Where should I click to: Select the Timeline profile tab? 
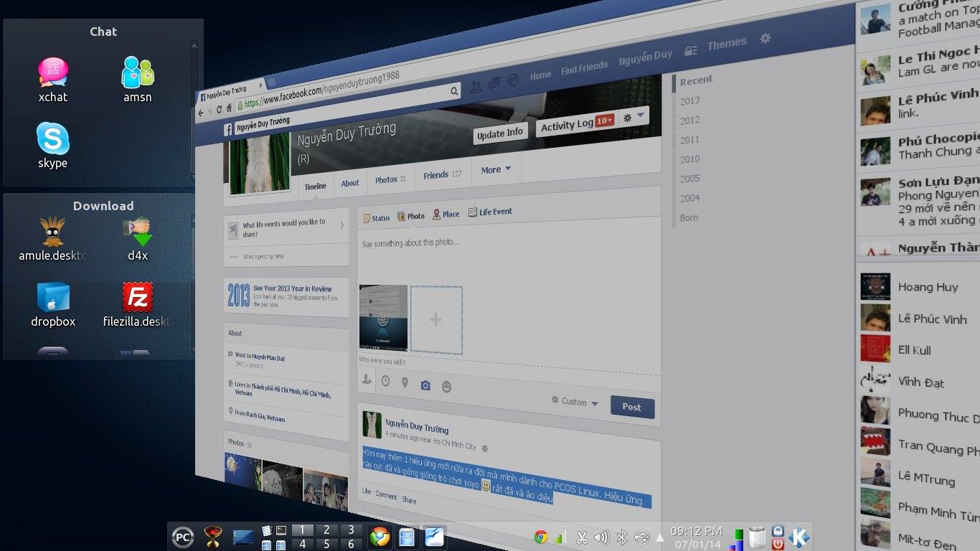coord(315,187)
